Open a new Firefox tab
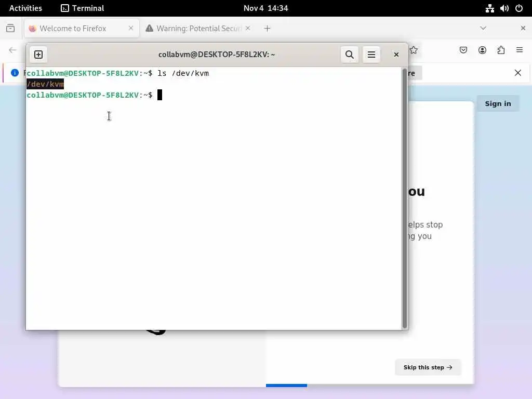Viewport: 532px width, 399px height. click(x=268, y=29)
